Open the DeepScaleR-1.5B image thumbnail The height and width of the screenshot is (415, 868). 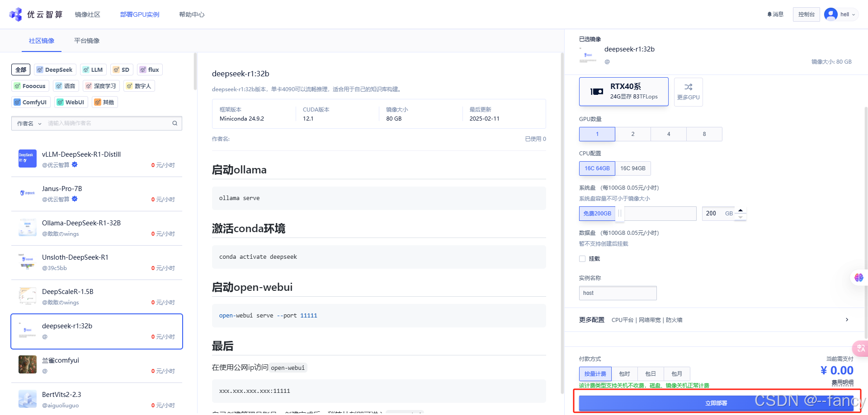click(28, 296)
